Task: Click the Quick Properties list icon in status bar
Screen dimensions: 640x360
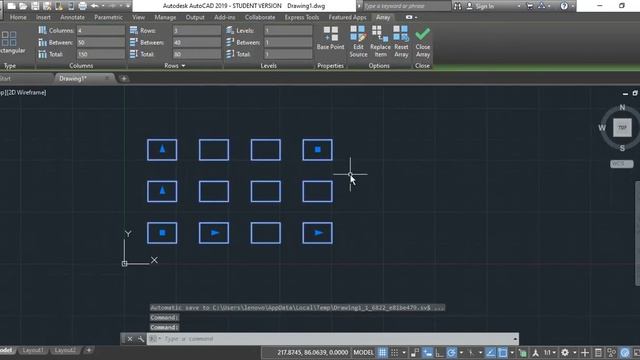Action: pos(598,352)
